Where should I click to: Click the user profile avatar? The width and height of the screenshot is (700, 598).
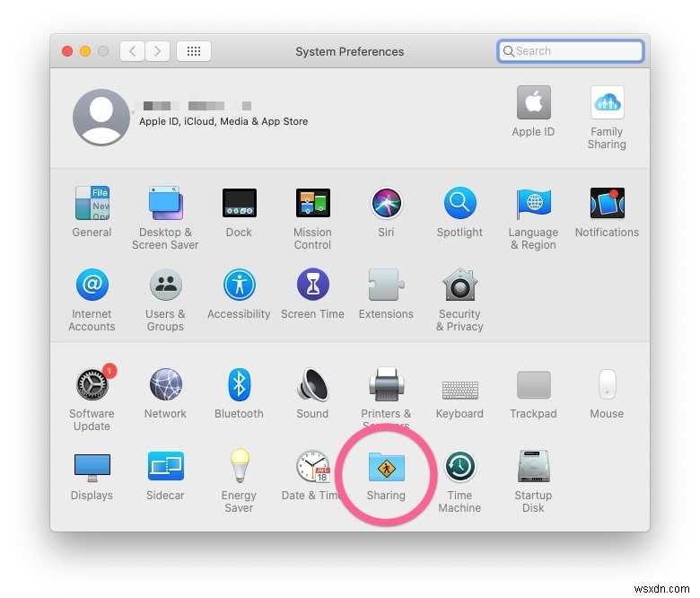101,117
